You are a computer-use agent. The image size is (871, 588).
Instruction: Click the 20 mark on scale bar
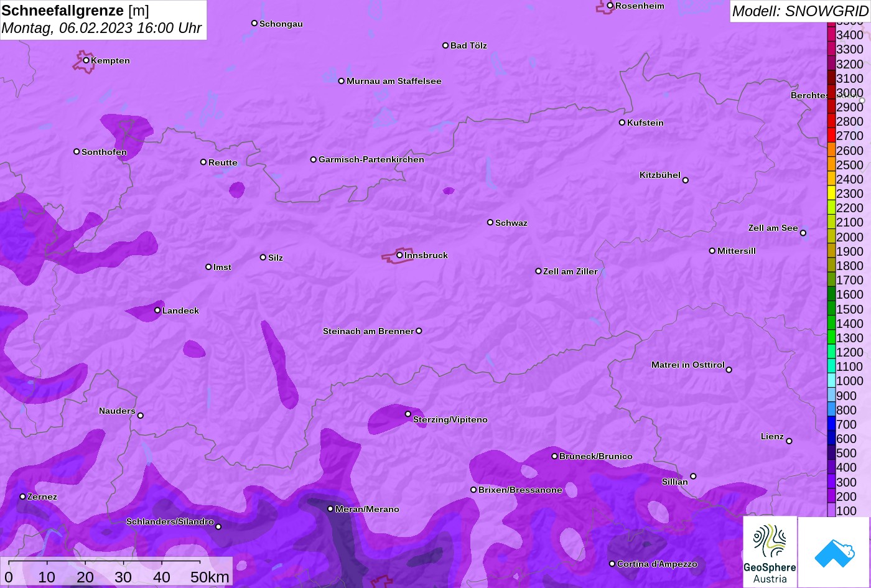point(85,577)
